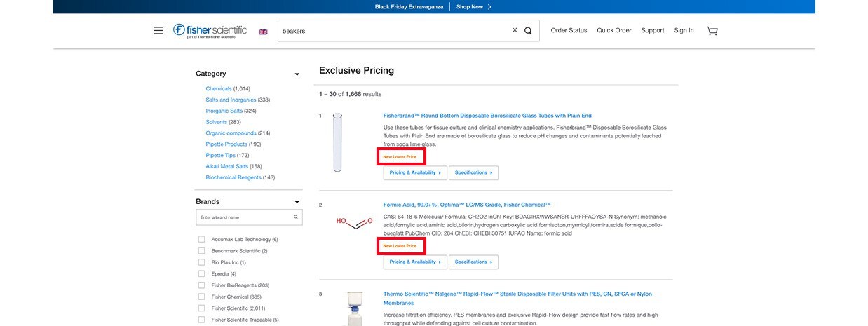Viewport: 868px width, 326px height.
Task: Tick the Fisher Chemical brand checkbox
Action: pos(202,297)
